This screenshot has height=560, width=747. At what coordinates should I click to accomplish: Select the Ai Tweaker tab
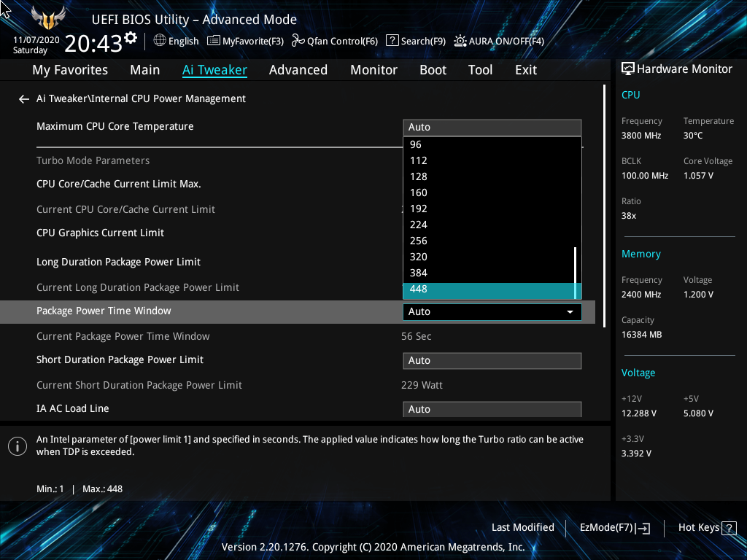click(x=214, y=70)
